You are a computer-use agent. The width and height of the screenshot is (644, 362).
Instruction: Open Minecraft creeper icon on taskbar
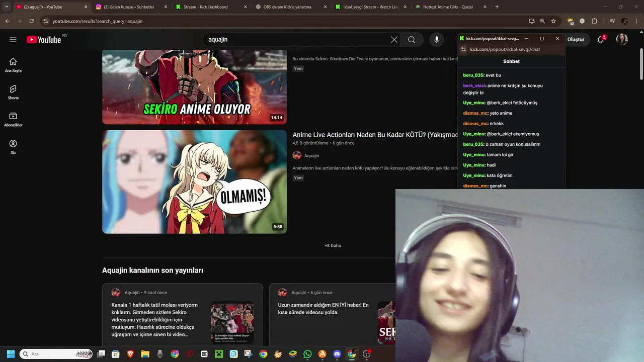click(x=219, y=354)
